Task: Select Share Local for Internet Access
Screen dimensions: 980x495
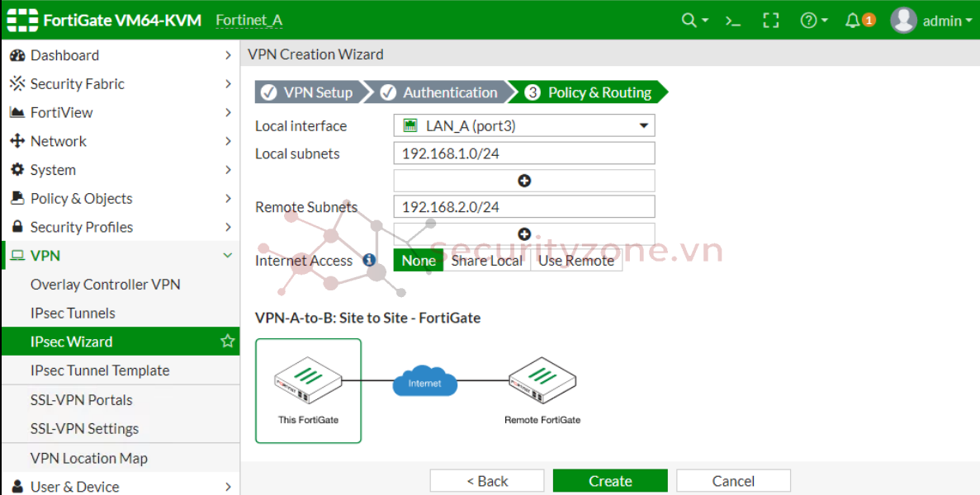Action: click(487, 261)
